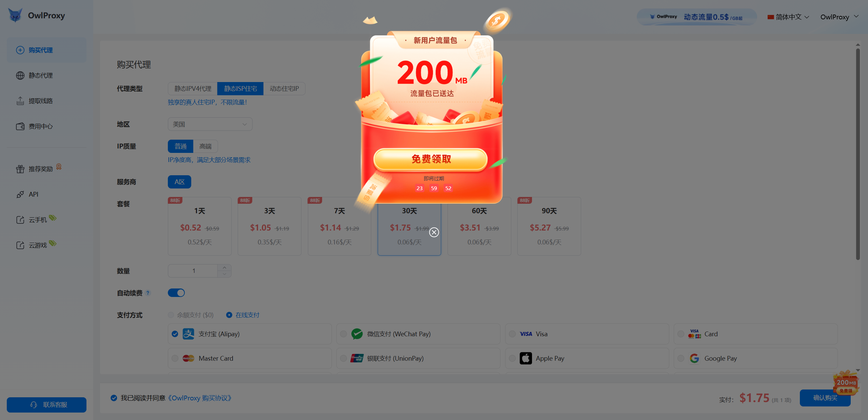Close the new user traffic popup

pyautogui.click(x=434, y=232)
